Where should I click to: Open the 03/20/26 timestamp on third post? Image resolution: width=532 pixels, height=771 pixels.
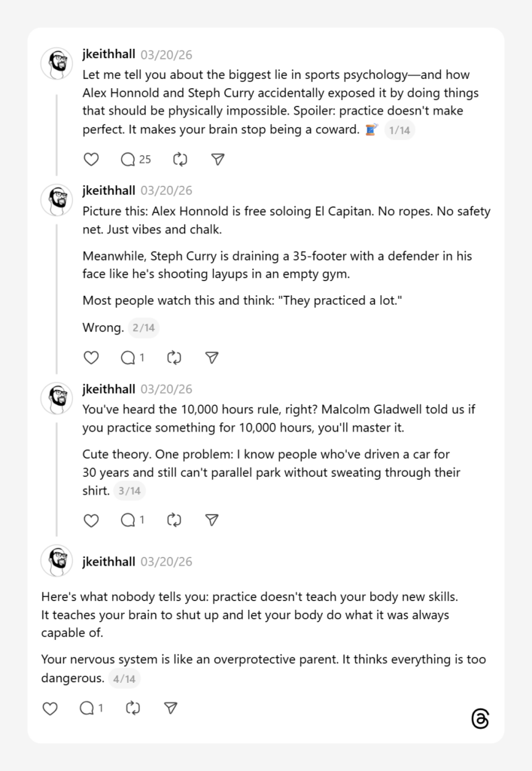click(166, 389)
